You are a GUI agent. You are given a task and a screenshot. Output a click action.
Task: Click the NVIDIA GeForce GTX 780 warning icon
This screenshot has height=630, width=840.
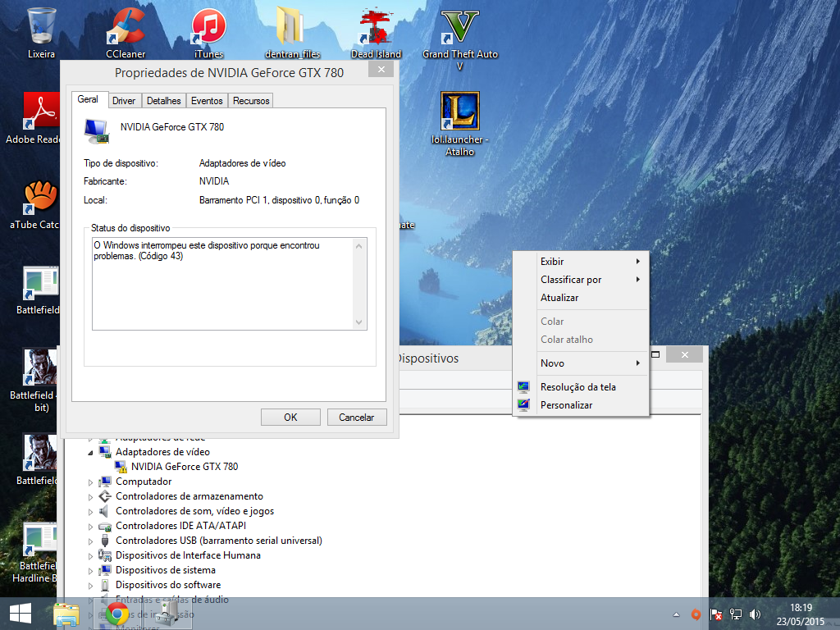pos(121,467)
